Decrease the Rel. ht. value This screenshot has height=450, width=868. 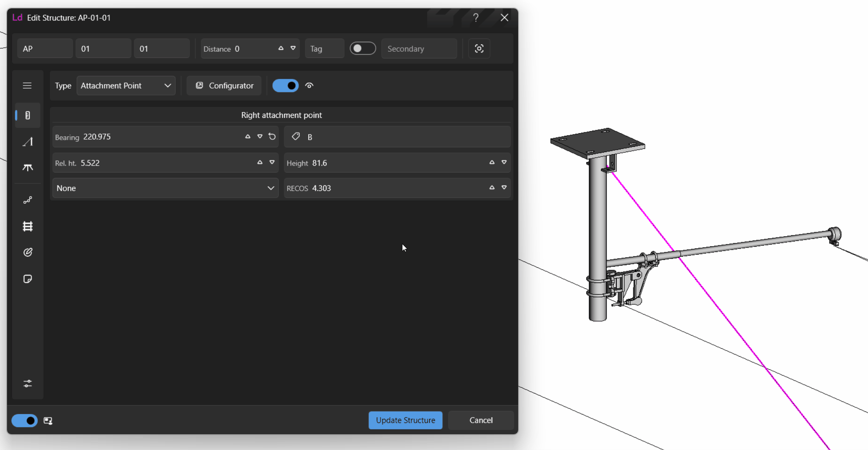coord(272,162)
